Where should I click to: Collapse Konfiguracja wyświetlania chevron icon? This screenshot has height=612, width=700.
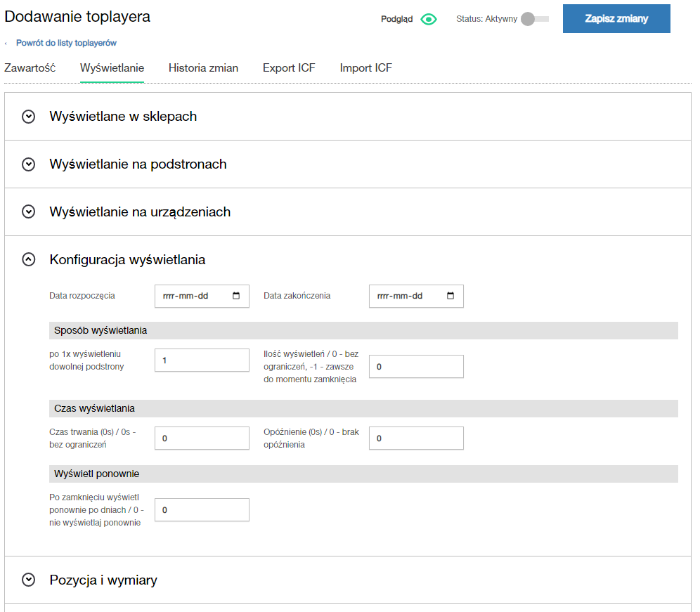click(x=29, y=260)
